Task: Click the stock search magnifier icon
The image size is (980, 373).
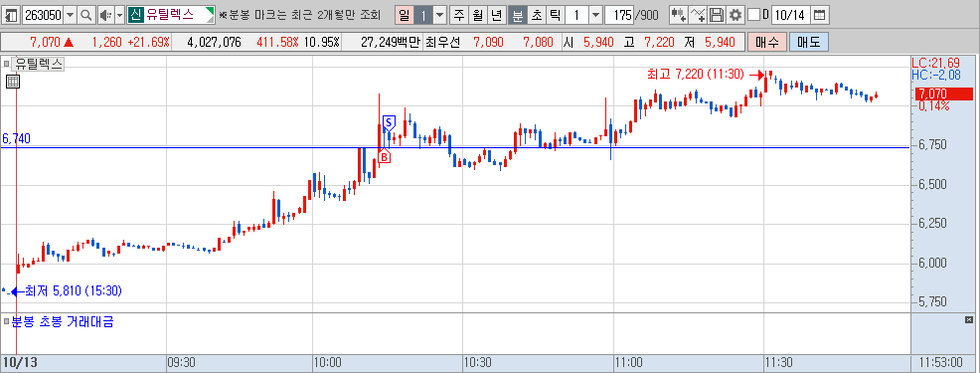Action: pos(86,14)
